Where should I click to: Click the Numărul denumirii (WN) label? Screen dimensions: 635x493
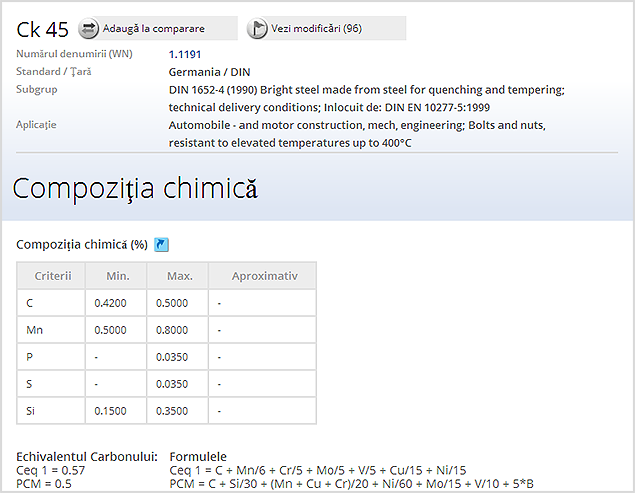pyautogui.click(x=74, y=54)
